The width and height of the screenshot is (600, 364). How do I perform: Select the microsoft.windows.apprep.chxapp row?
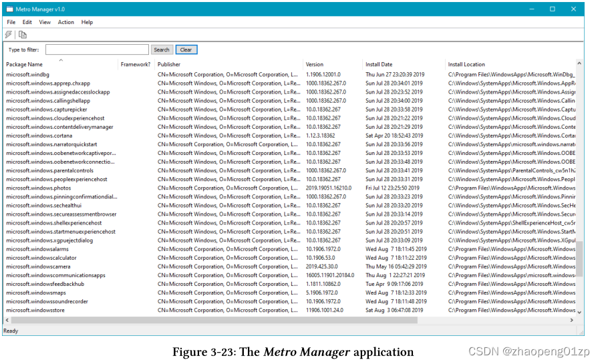click(x=290, y=83)
